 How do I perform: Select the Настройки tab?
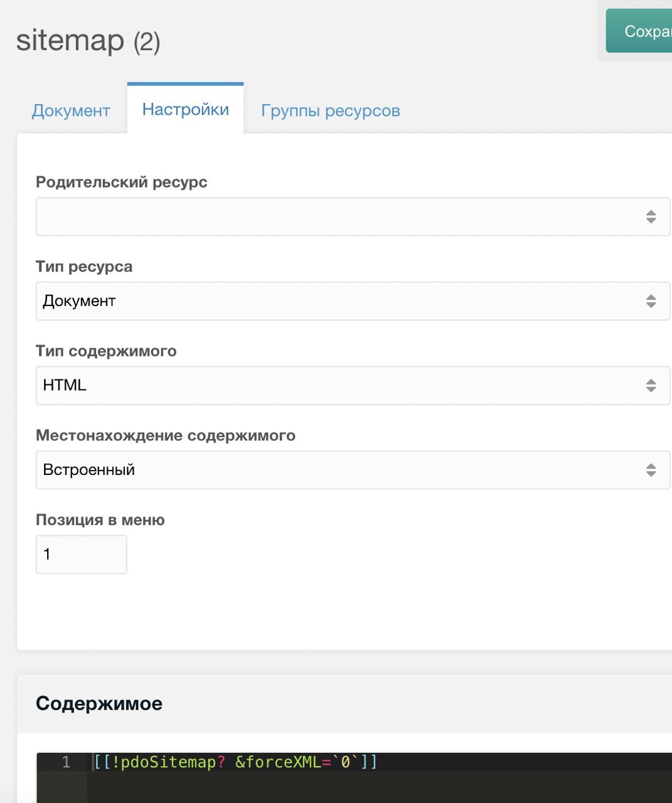tap(186, 109)
